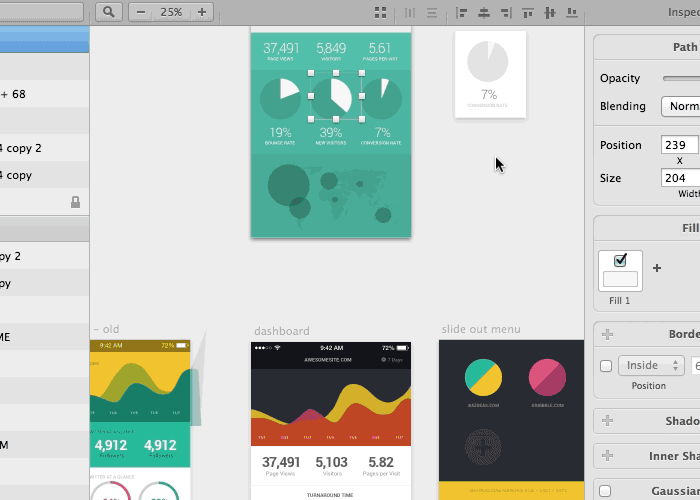
Task: Open the Blending mode dropdown
Action: [680, 106]
